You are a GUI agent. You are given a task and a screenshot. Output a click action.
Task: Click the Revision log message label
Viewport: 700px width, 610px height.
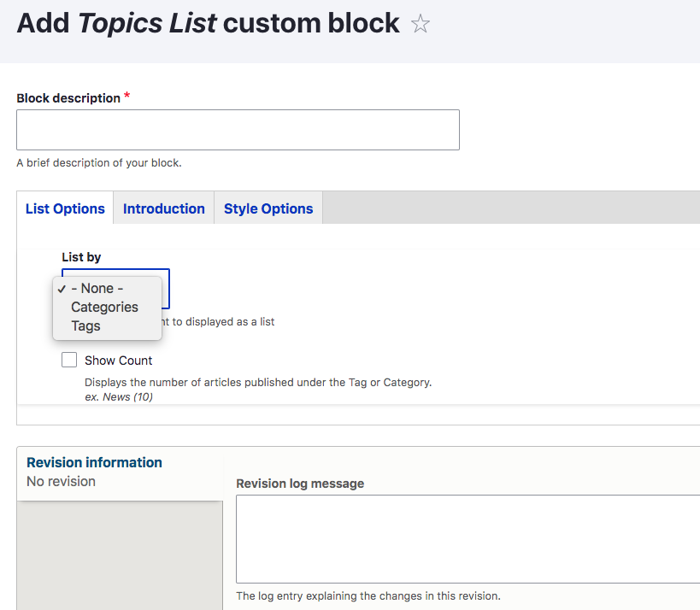tap(300, 484)
